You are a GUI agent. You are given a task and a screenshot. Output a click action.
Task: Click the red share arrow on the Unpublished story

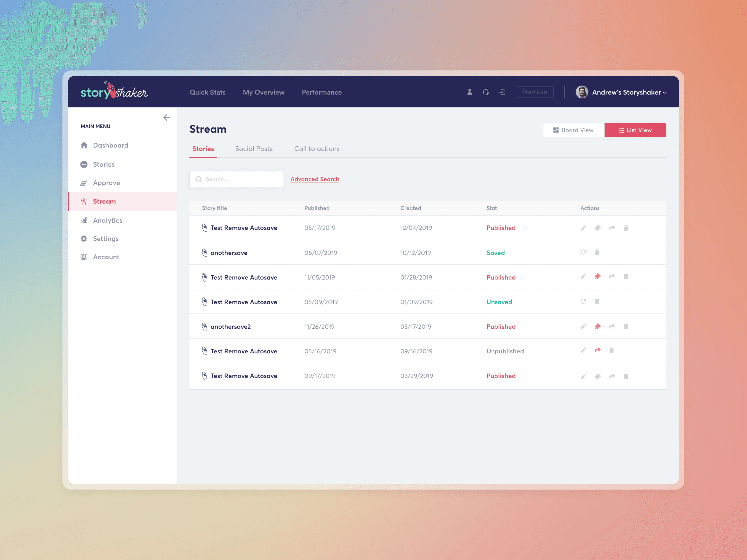(x=597, y=350)
